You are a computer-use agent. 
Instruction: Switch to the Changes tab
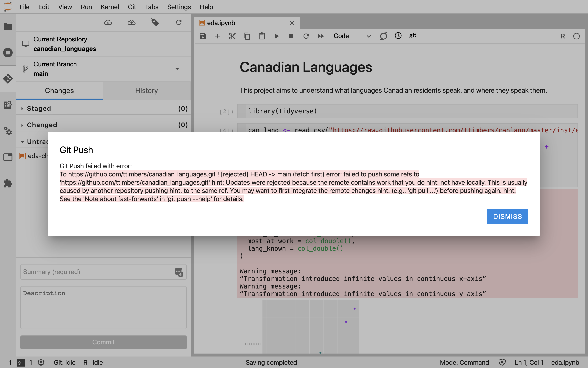tap(60, 91)
